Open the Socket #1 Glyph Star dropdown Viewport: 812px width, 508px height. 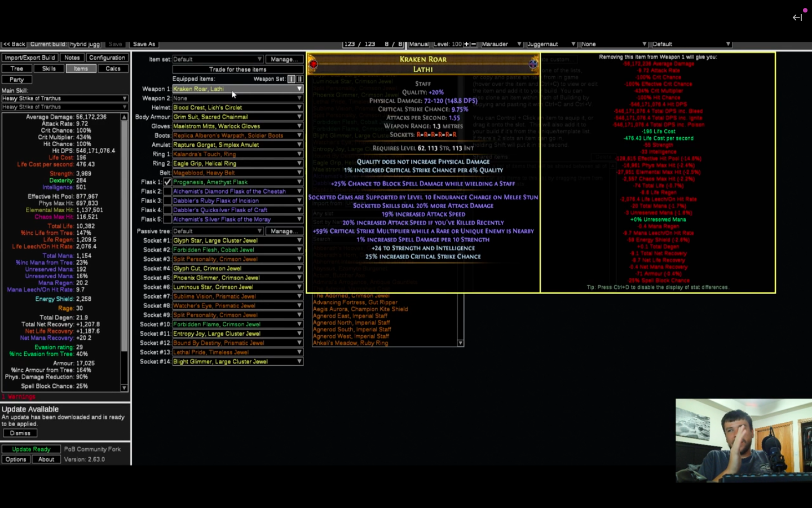[238, 240]
